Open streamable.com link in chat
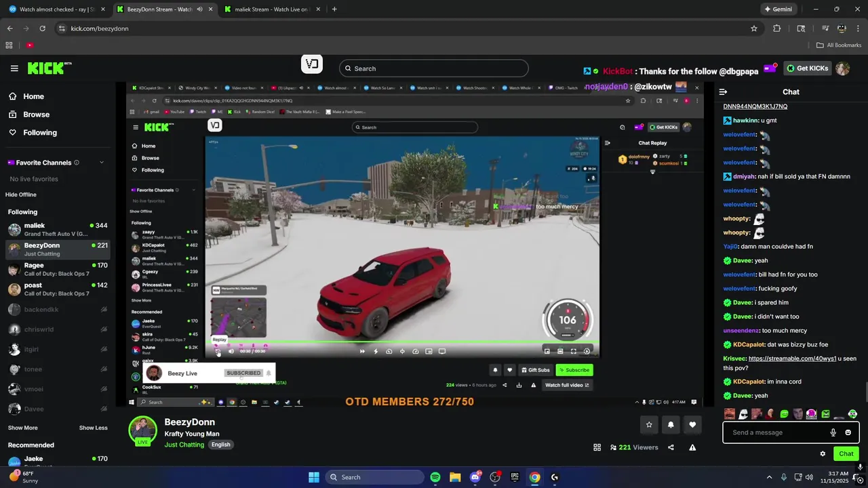Screen dimensions: 868x488 [792, 359]
